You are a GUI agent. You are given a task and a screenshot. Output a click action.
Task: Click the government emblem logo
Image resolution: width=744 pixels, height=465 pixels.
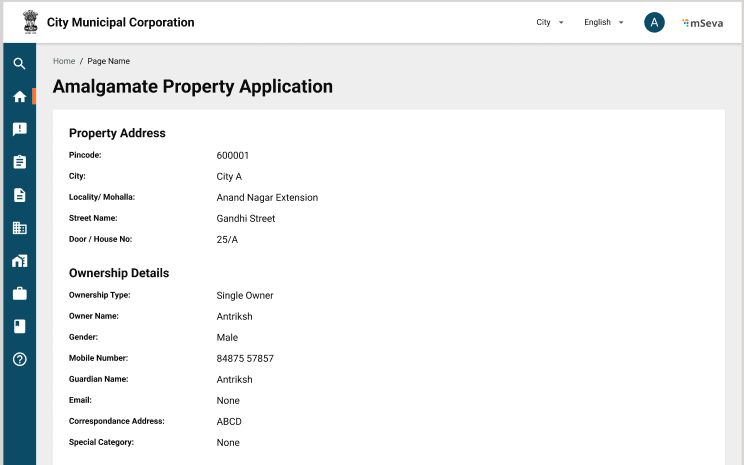coord(29,22)
